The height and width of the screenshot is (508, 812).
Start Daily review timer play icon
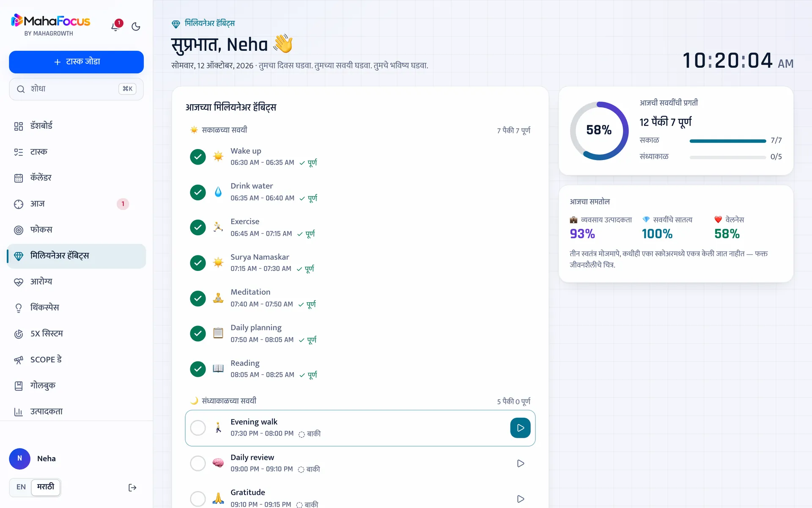point(520,464)
